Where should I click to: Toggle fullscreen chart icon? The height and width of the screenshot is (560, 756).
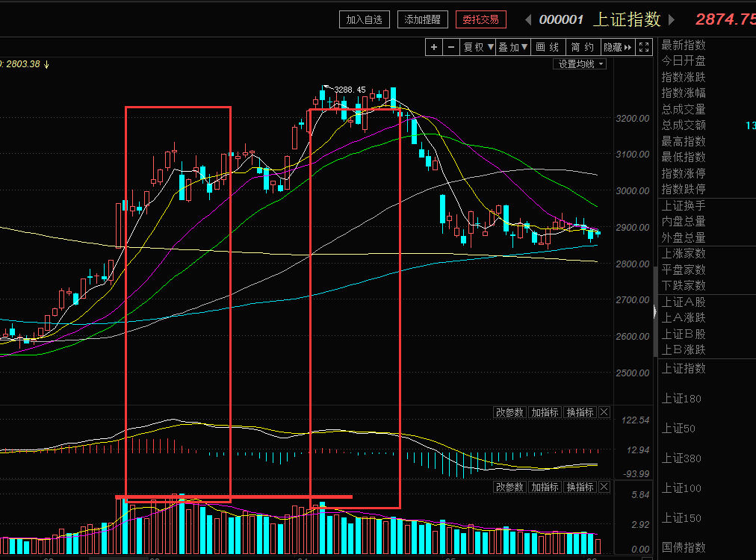(644, 47)
